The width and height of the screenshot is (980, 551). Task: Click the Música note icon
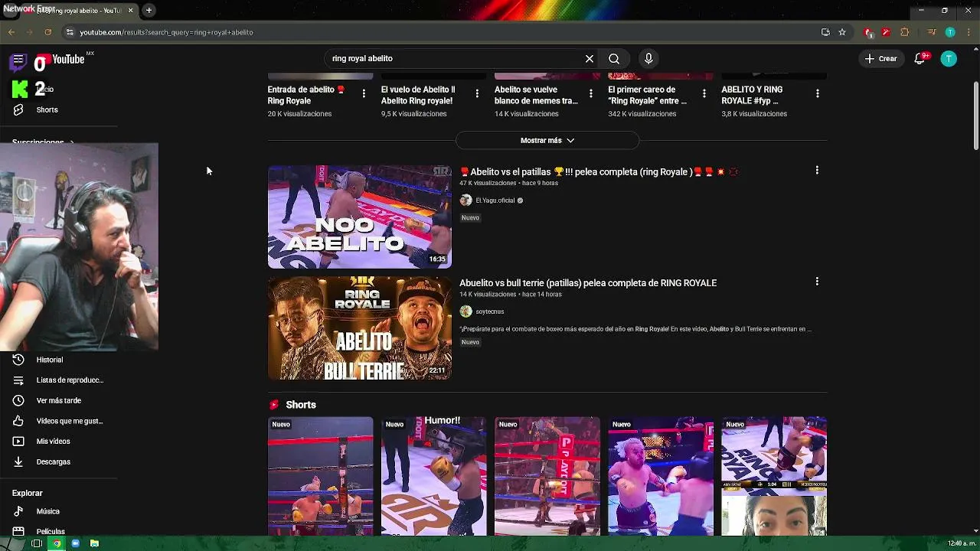point(18,511)
